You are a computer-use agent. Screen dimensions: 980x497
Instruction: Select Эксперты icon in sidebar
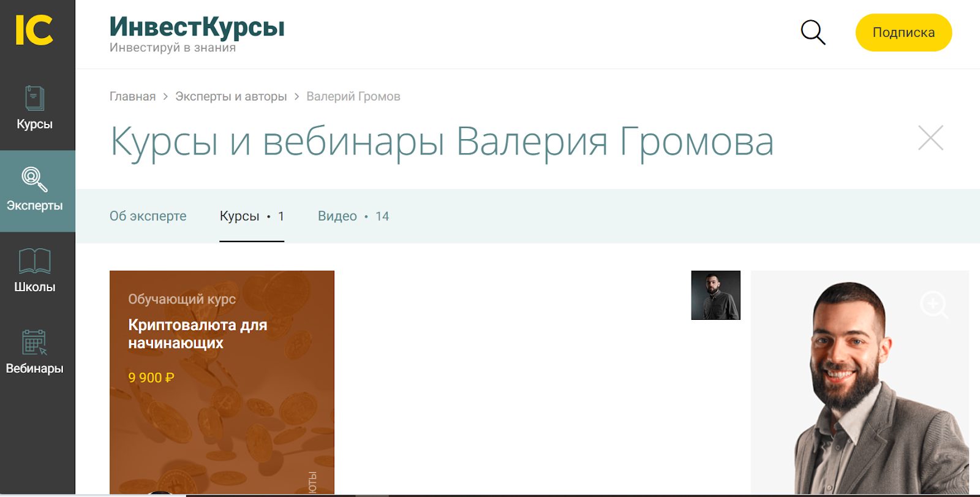34,179
